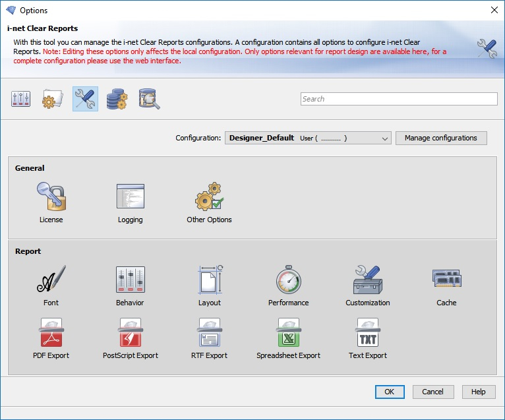Open License settings
The width and height of the screenshot is (505, 420).
pos(51,203)
